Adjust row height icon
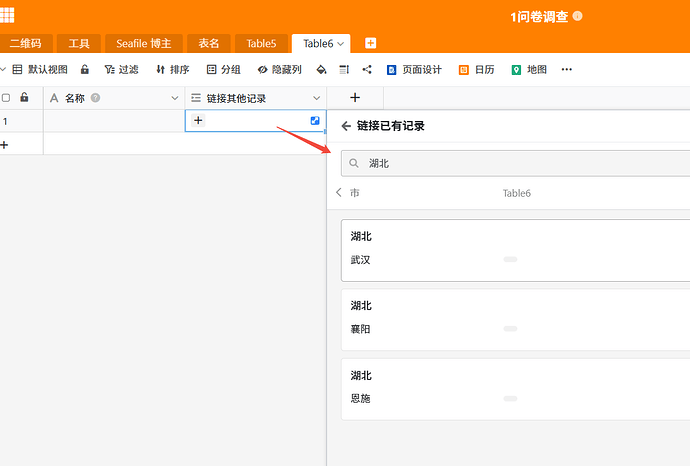This screenshot has width=690, height=466. (x=344, y=70)
